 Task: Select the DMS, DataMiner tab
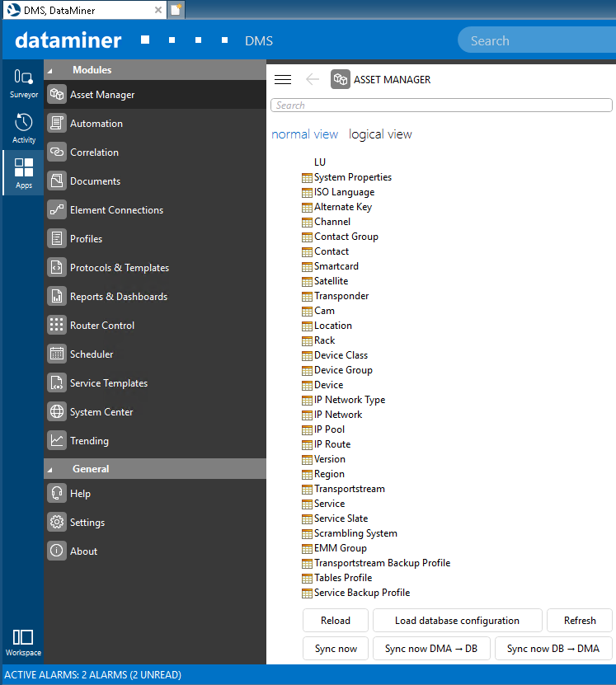pyautogui.click(x=84, y=10)
